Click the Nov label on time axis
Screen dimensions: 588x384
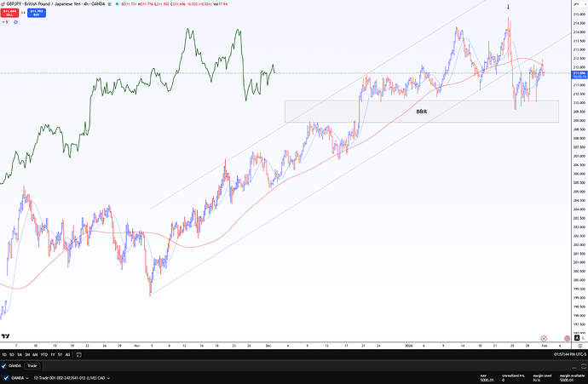137,346
